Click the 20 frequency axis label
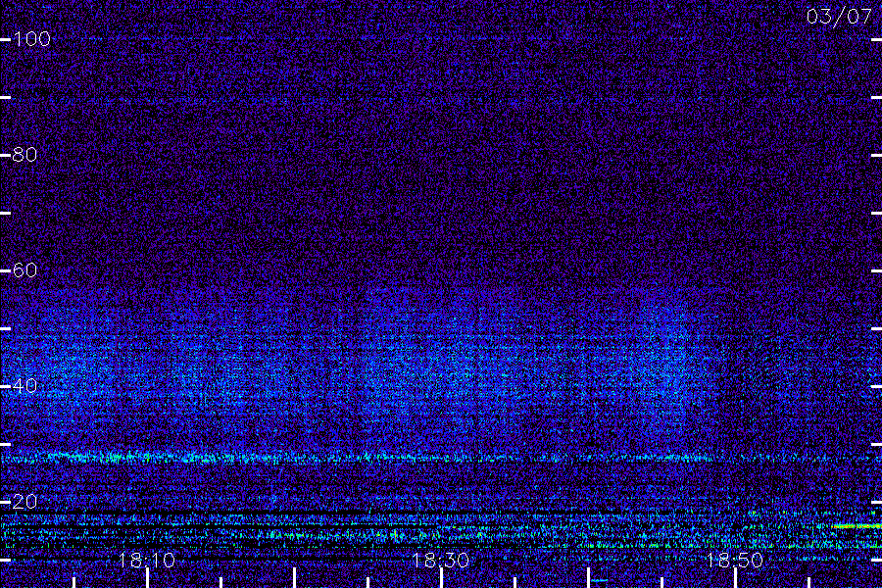The height and width of the screenshot is (588, 882). pos(24,502)
